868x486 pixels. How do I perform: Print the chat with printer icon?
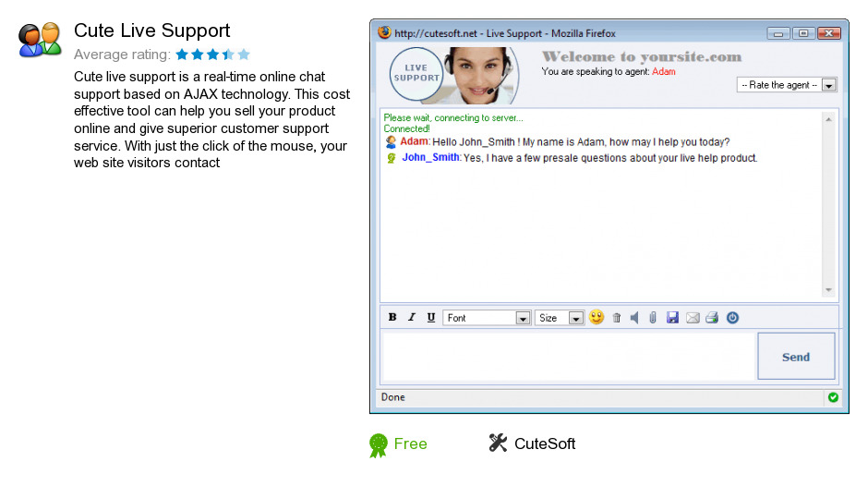tap(712, 318)
